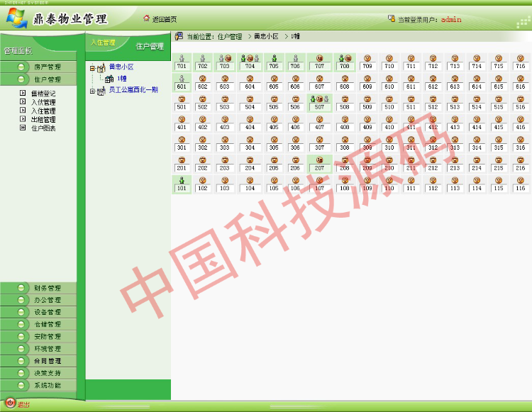Open the 环境管理 sidebar button
This screenshot has height=412, width=532.
pyautogui.click(x=38, y=349)
